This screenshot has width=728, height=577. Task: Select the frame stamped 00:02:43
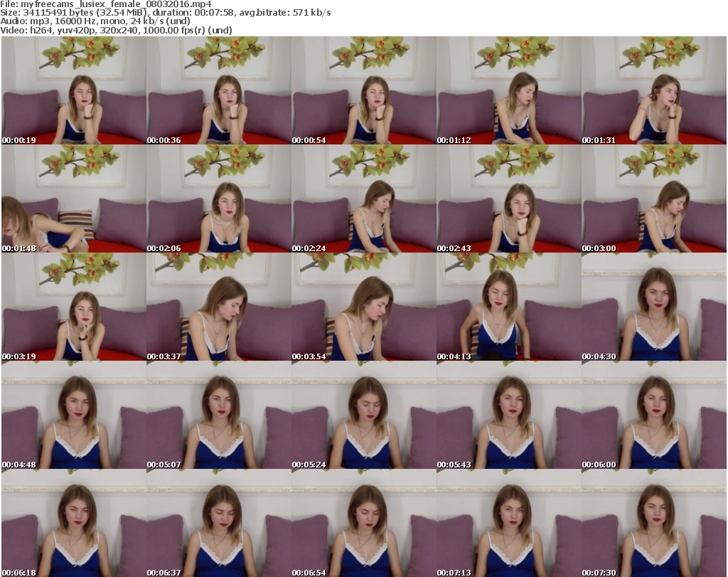tap(509, 198)
